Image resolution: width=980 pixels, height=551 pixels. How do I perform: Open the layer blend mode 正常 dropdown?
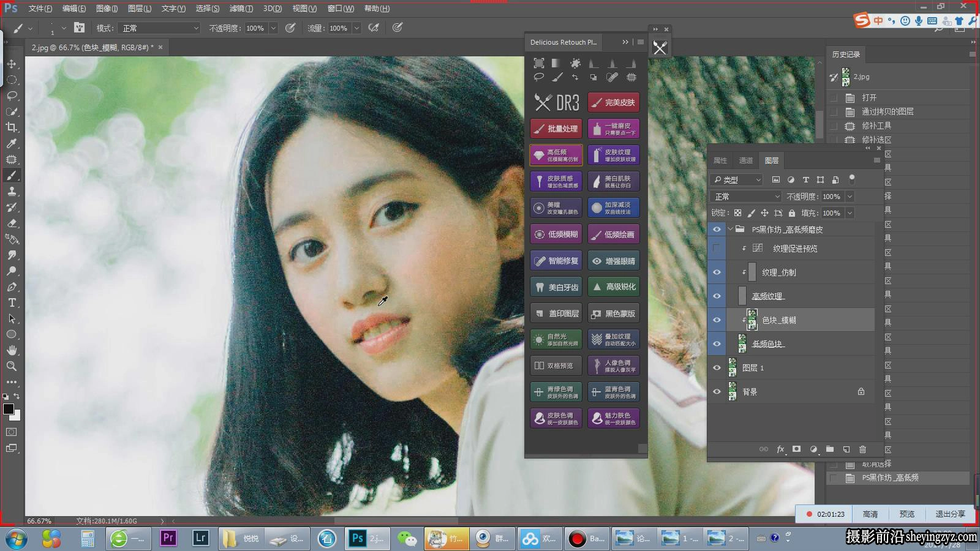(747, 197)
